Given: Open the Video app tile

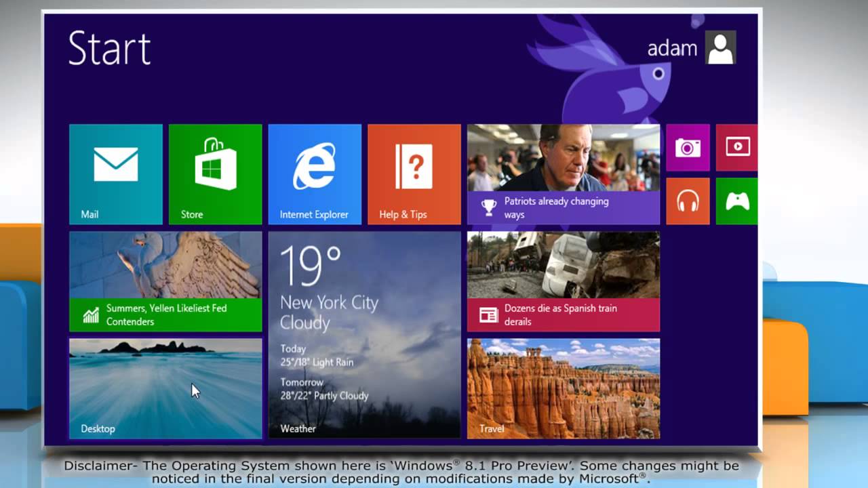Looking at the screenshot, I should pos(737,147).
